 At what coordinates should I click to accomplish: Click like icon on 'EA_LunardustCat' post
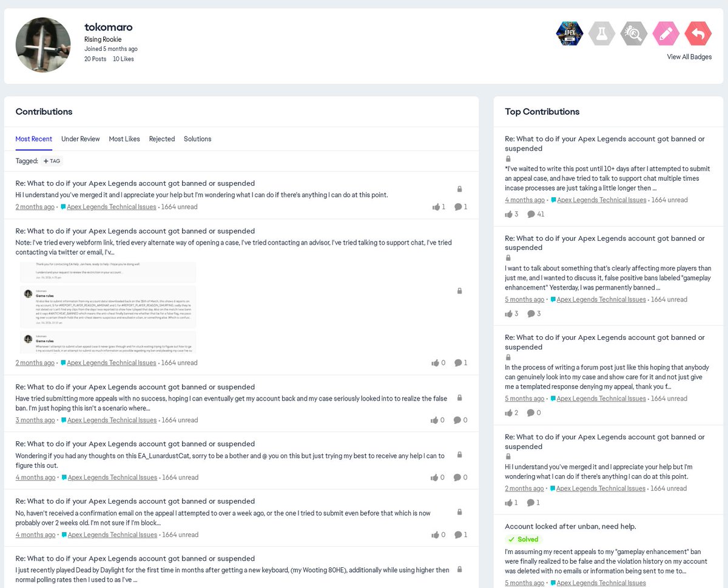tap(434, 478)
